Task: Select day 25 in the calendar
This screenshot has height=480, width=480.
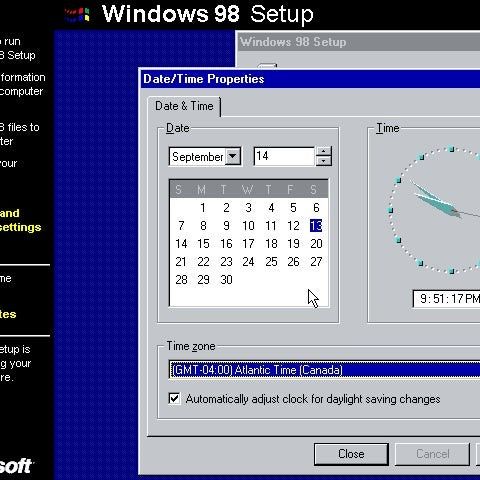Action: pyautogui.click(x=271, y=262)
